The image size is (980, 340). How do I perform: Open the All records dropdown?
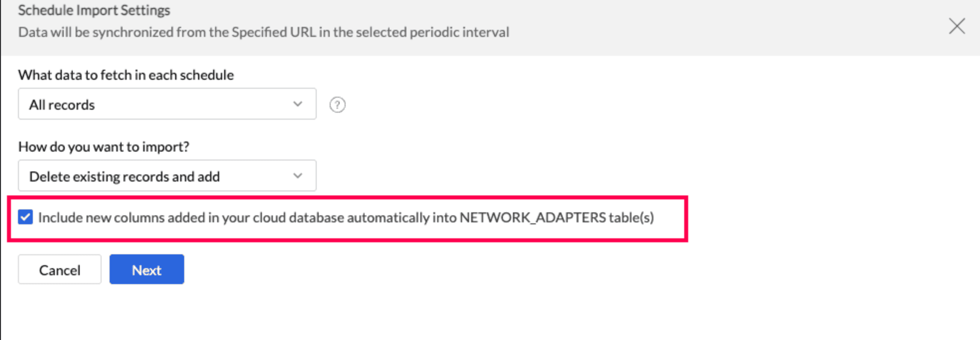[167, 104]
